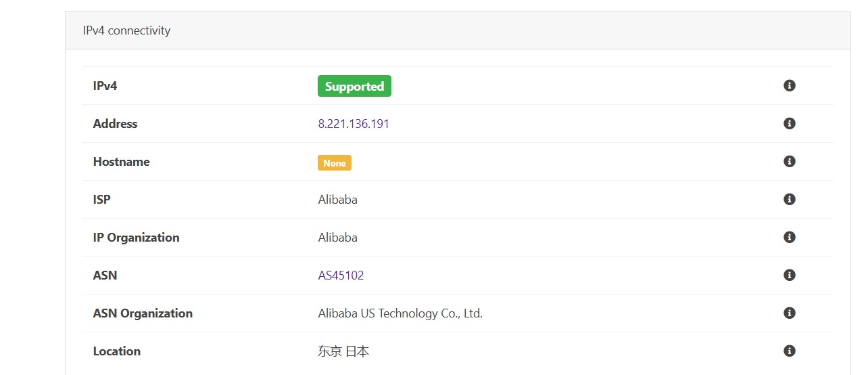Click the info icon beside ASN
The image size is (868, 375).
[789, 275]
